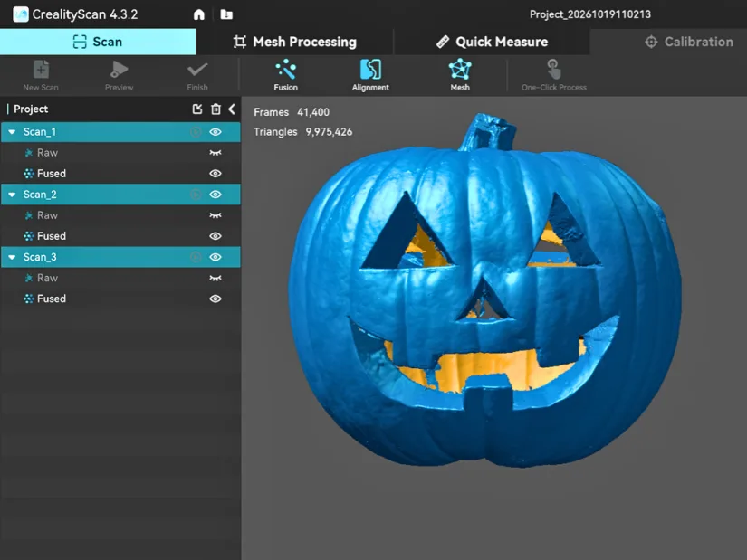Click the Project_20261019110213 title
Viewport: 747px width, 560px height.
[589, 14]
